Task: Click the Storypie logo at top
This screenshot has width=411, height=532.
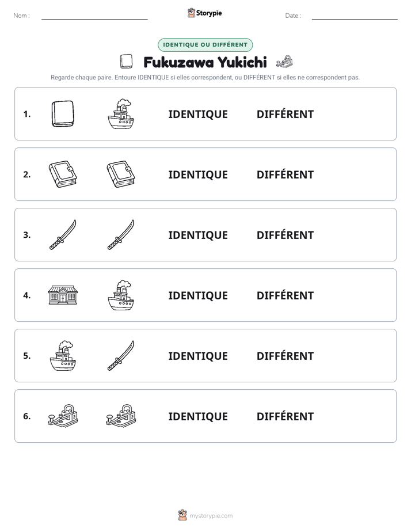Action: coord(205,13)
